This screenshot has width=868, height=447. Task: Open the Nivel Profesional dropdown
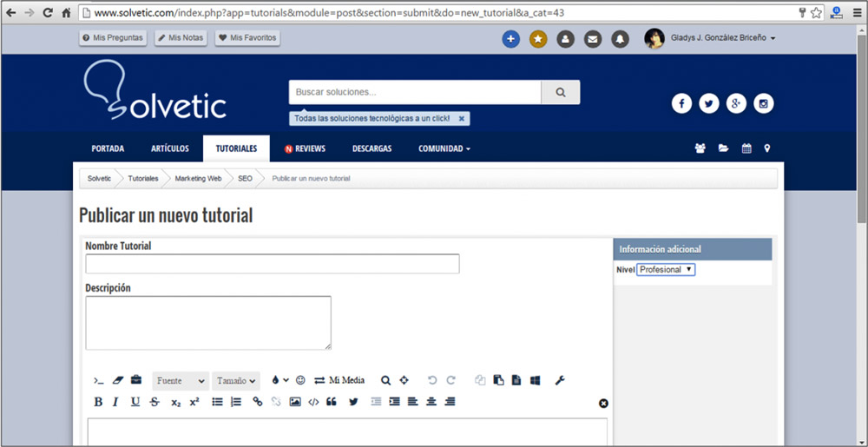click(x=666, y=269)
